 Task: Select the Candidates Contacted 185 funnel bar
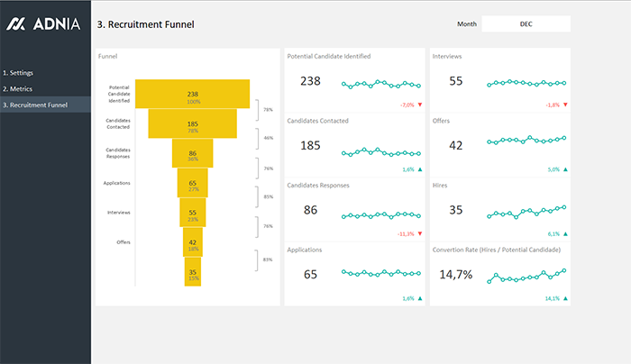[x=193, y=123]
